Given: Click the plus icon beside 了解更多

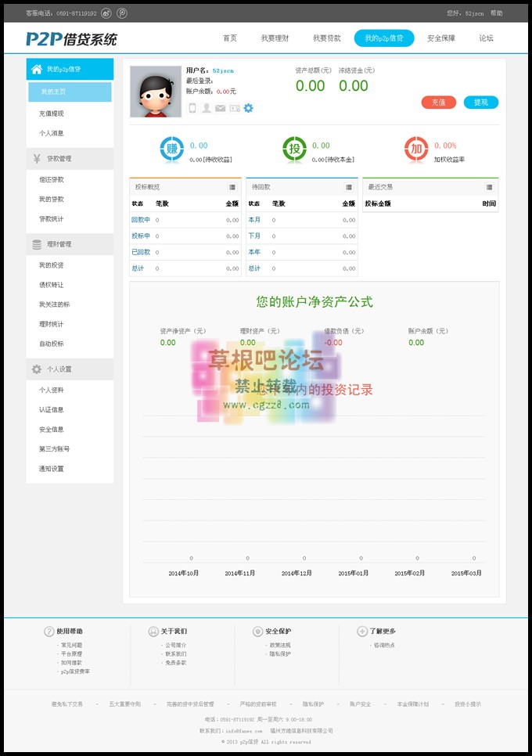Looking at the screenshot, I should click(362, 631).
